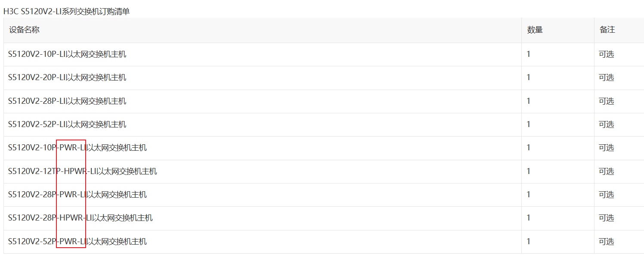Click the S5120V2-28P-HPWR-LI device name
The width and height of the screenshot is (644, 258).
[x=80, y=218]
